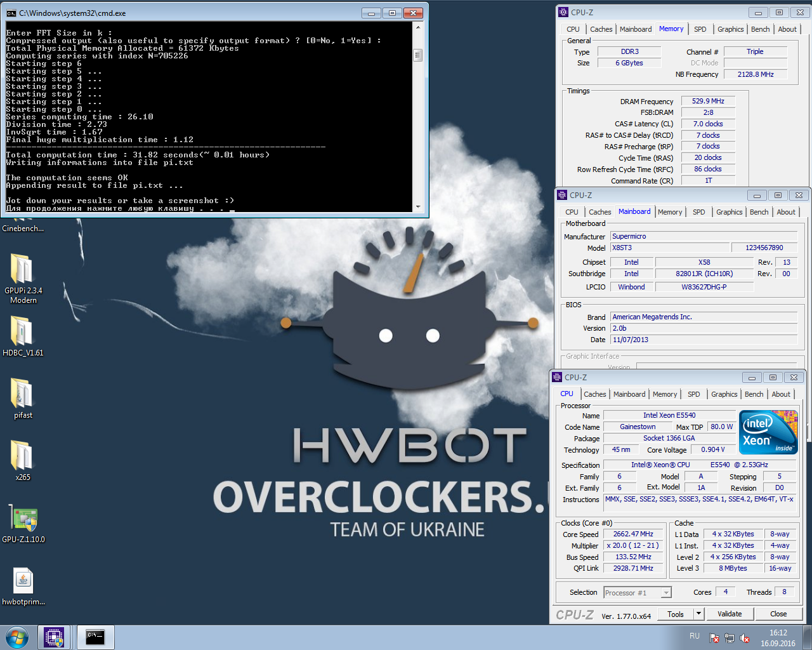Click the X8ST3 model field
This screenshot has width=812, height=650.
click(x=669, y=248)
